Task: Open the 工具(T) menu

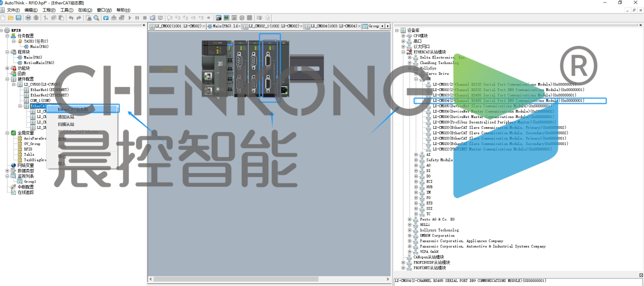Action: 67,10
